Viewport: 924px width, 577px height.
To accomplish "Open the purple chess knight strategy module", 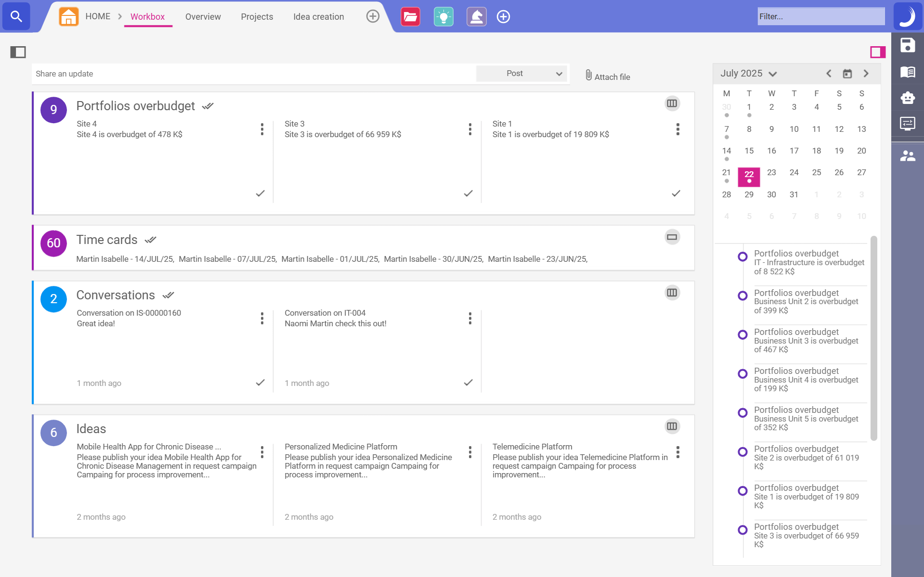I will [x=476, y=17].
